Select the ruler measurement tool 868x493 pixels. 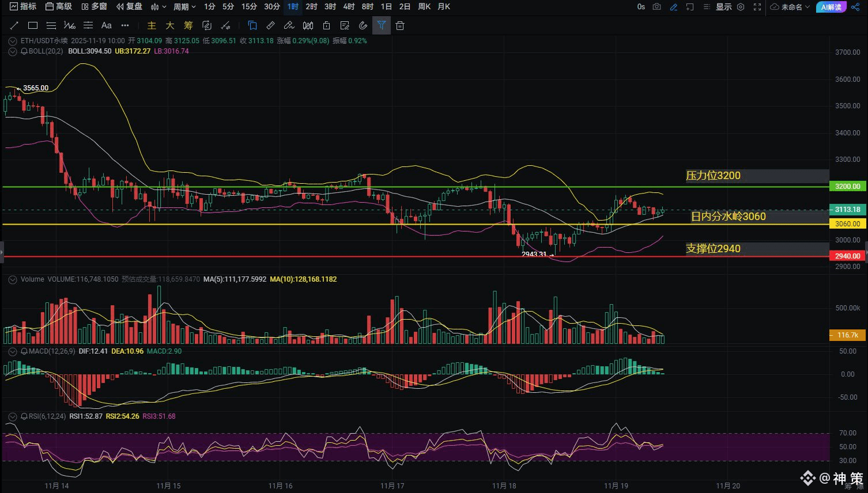270,25
